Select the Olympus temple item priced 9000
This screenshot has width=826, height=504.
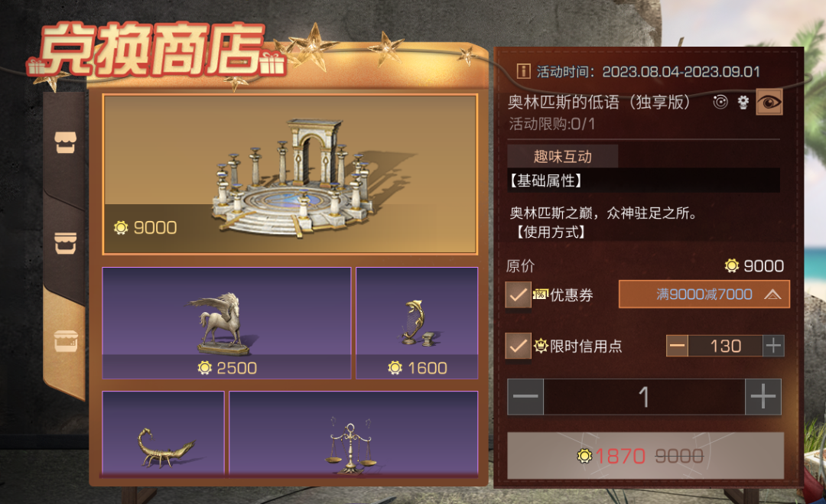[290, 174]
